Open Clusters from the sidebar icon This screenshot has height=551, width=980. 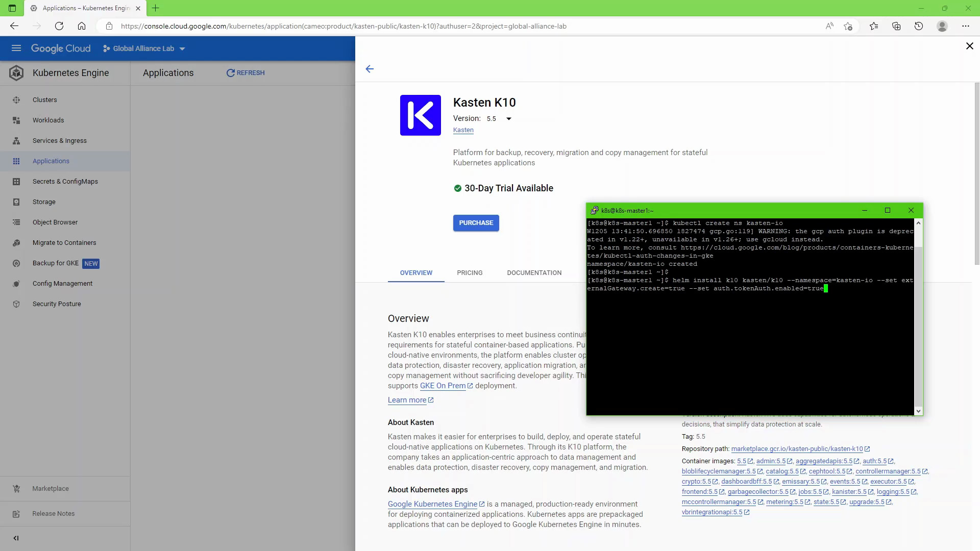click(16, 100)
